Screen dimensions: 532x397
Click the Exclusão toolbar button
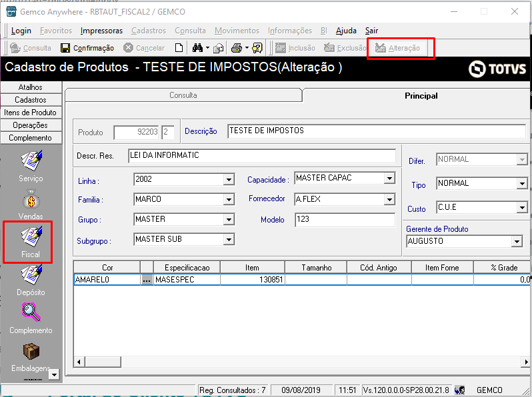(x=345, y=48)
